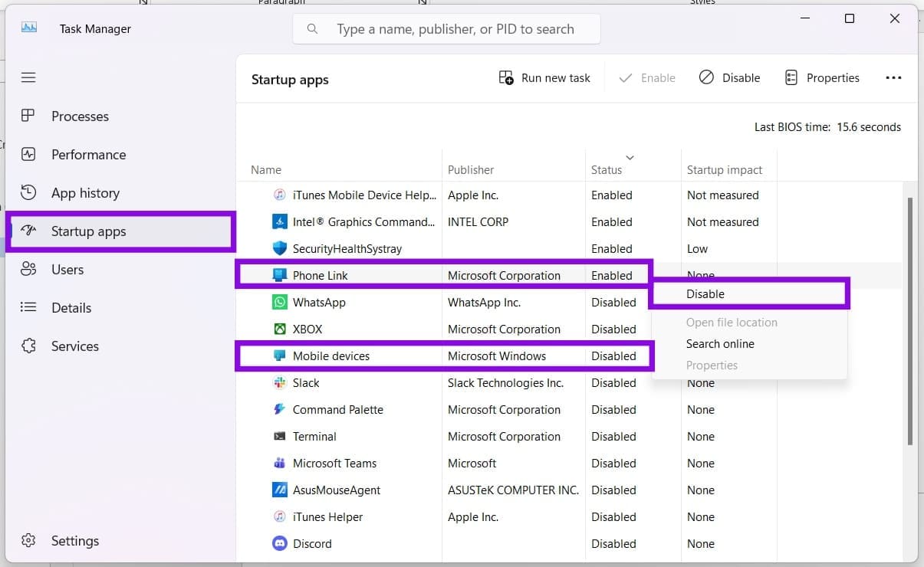This screenshot has height=567, width=924.
Task: Select the ASUSTeK COMPUTER INC. publisher cell
Action: tap(513, 490)
